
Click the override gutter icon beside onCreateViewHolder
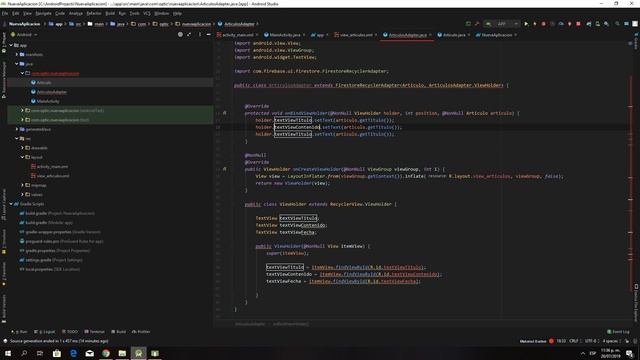point(224,169)
